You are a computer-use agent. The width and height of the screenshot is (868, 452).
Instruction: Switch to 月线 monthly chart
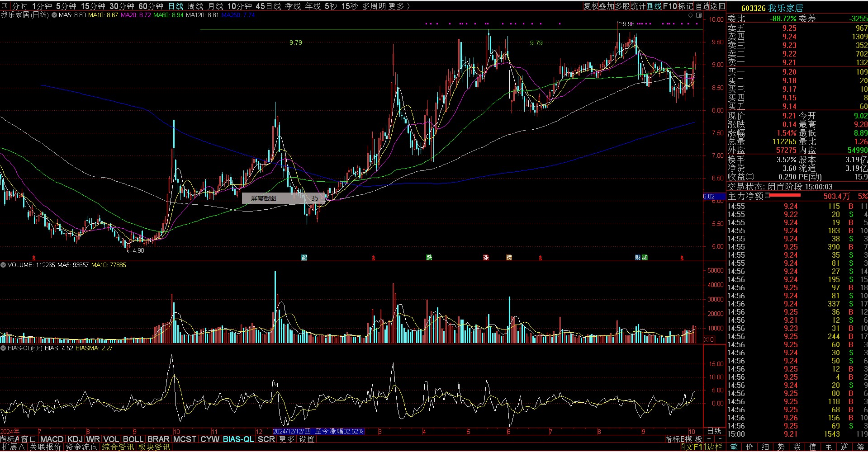tap(215, 6)
